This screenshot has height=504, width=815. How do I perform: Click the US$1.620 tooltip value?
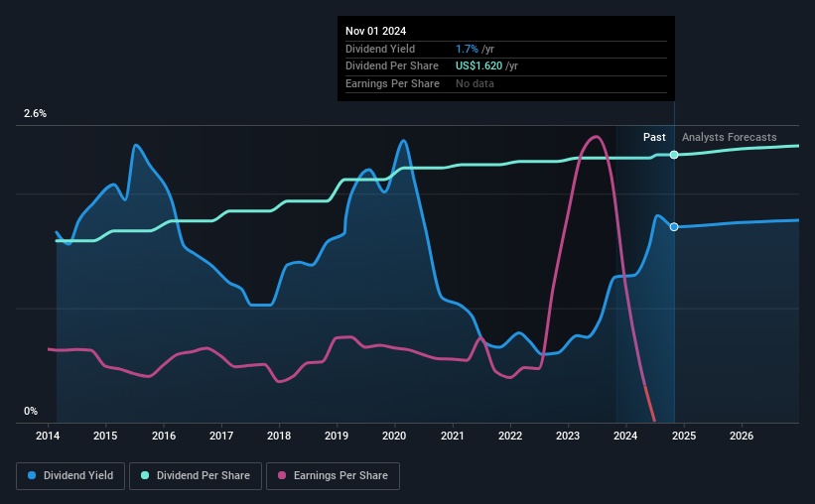click(x=478, y=66)
